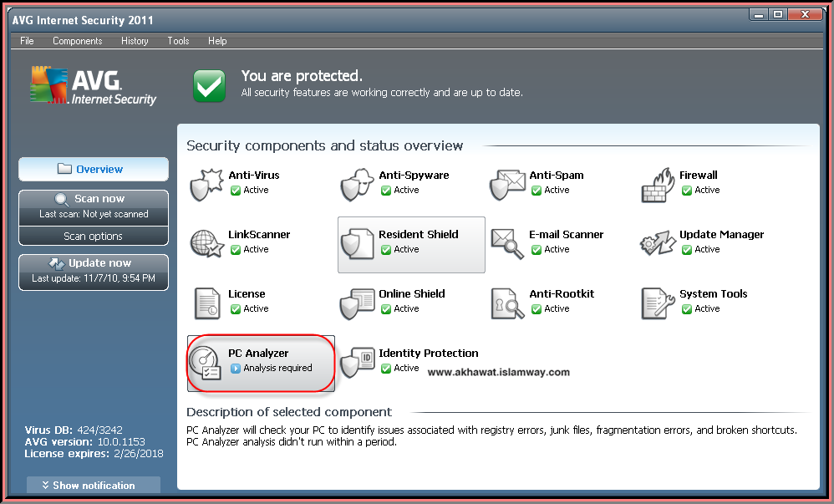Click the E-mail Scanner component name
This screenshot has height=504, width=834.
pyautogui.click(x=567, y=234)
